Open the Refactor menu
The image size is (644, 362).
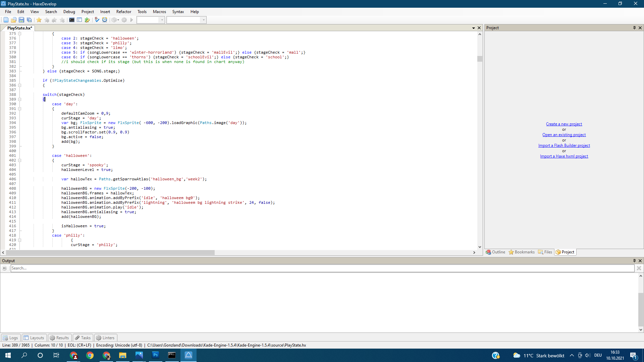click(123, 11)
